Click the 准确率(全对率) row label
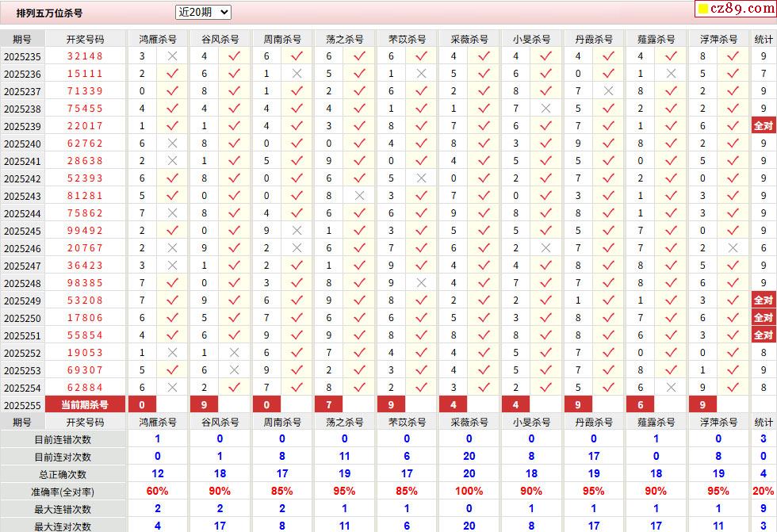This screenshot has height=532, width=777. tap(63, 492)
